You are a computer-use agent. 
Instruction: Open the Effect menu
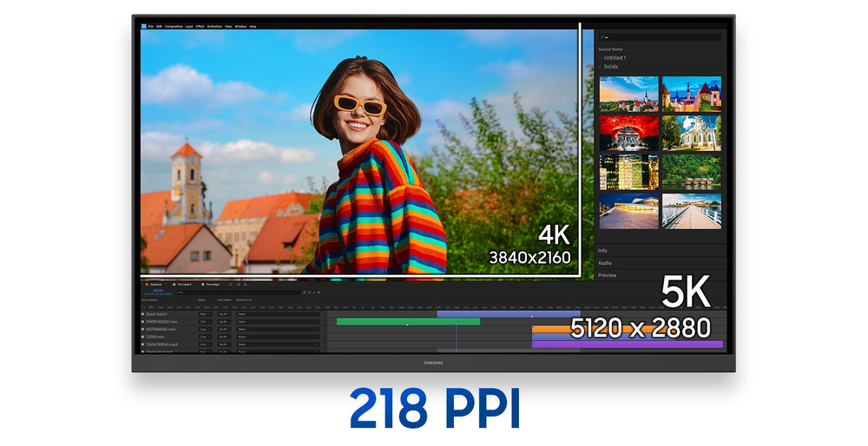[x=200, y=27]
